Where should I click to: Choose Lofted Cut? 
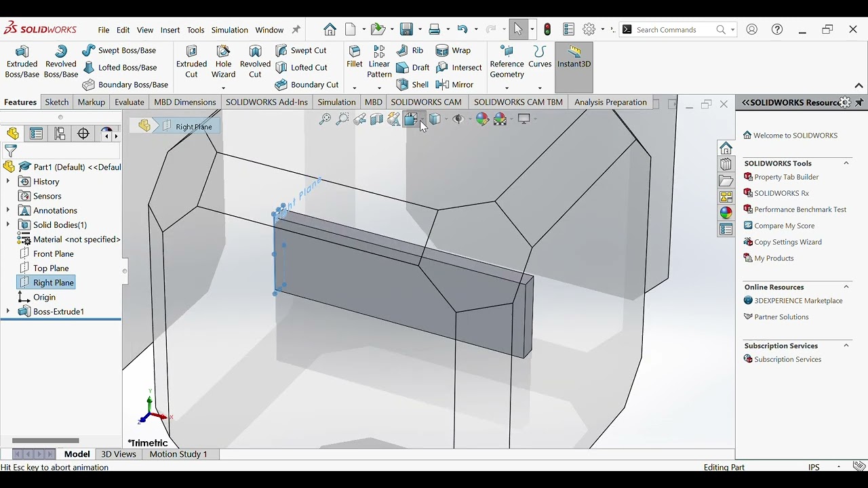[302, 67]
